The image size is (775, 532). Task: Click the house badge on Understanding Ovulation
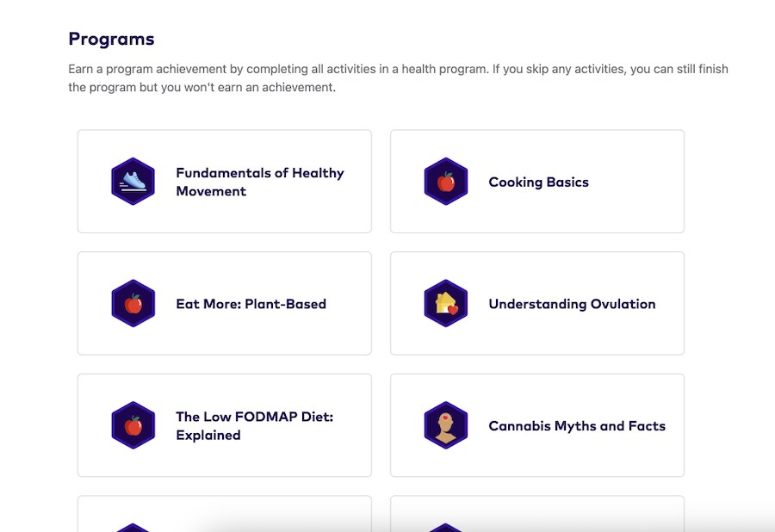(x=445, y=303)
